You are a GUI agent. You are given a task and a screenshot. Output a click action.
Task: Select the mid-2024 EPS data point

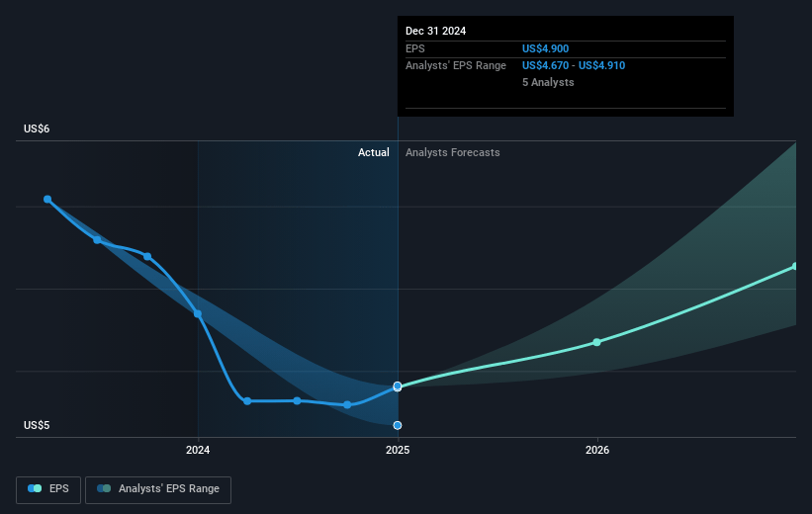click(x=297, y=400)
